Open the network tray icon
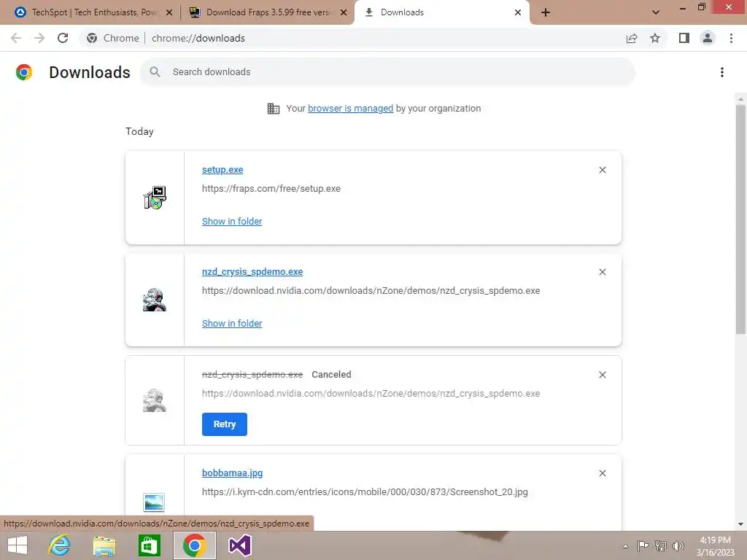747x560 pixels. pyautogui.click(x=661, y=545)
